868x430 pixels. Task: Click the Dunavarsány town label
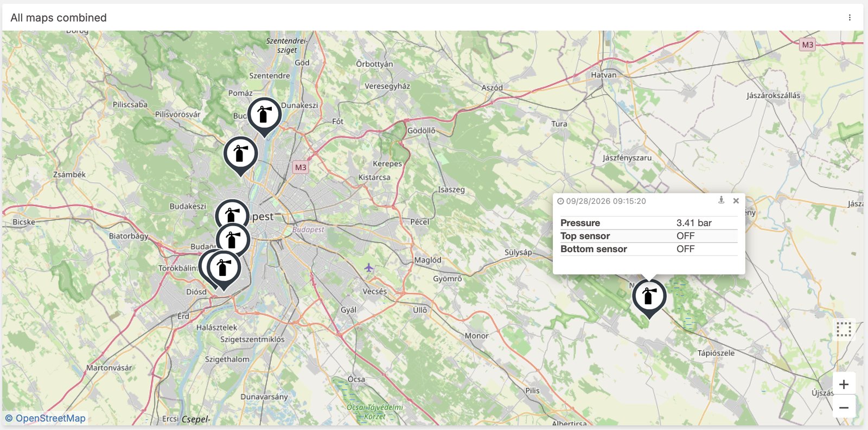264,397
